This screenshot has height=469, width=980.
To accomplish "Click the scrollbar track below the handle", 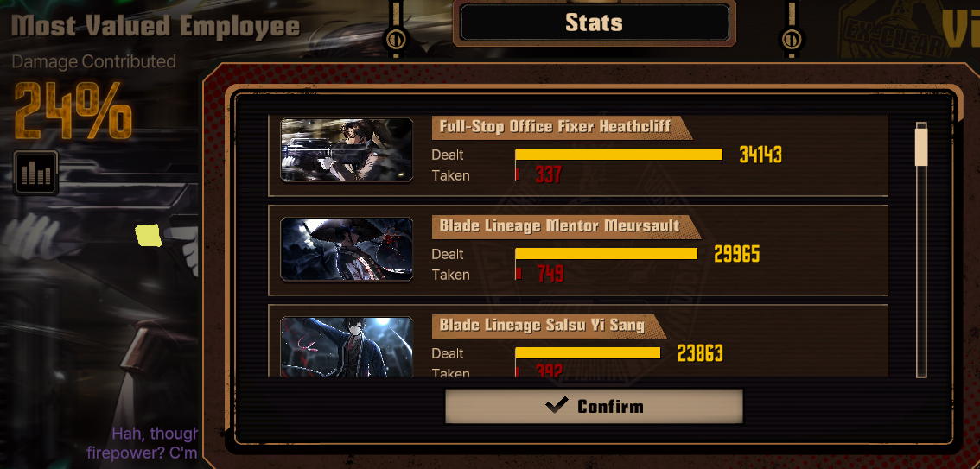I will [921, 272].
